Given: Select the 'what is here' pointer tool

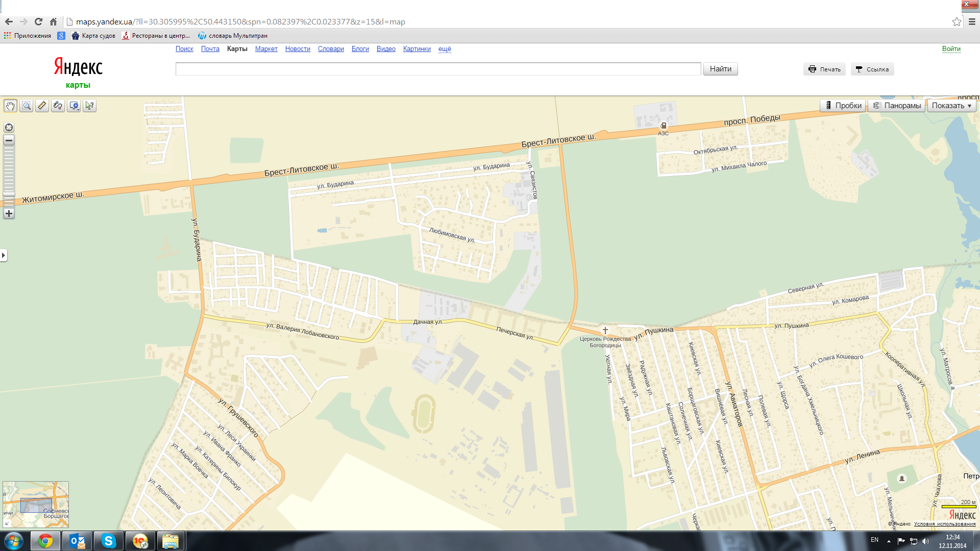Looking at the screenshot, I should point(90,106).
